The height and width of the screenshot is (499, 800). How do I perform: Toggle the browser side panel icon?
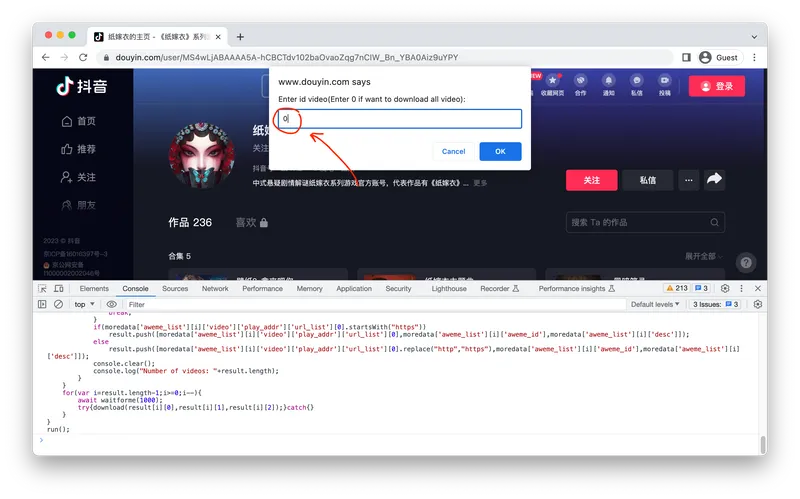pos(686,57)
